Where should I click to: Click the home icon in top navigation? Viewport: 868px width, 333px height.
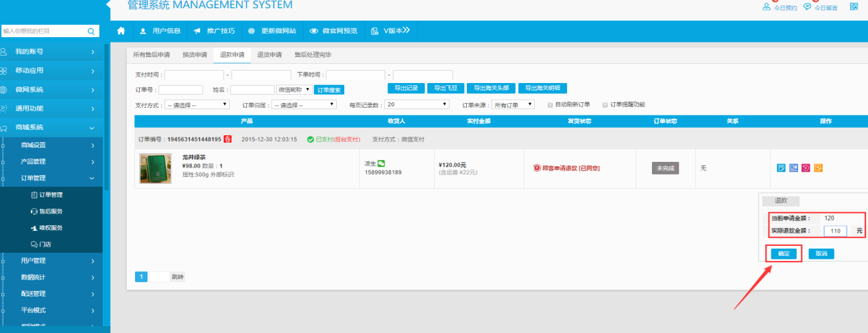(121, 31)
